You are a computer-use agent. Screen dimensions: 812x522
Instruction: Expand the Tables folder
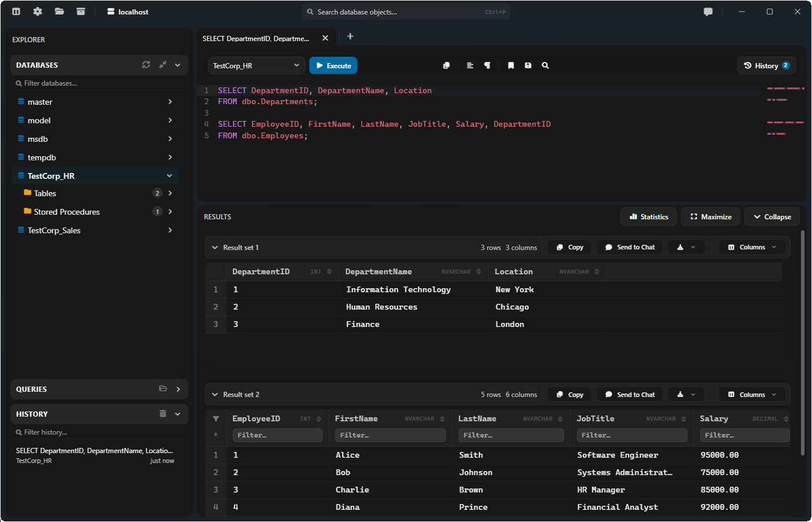pyautogui.click(x=170, y=193)
